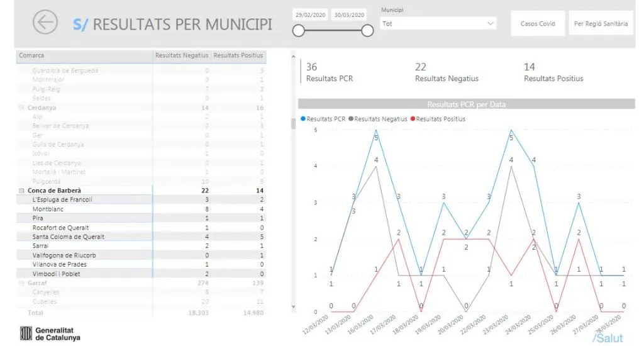The height and width of the screenshot is (346, 644).
Task: Select the Rocafort de Queralt row
Action: click(142, 228)
